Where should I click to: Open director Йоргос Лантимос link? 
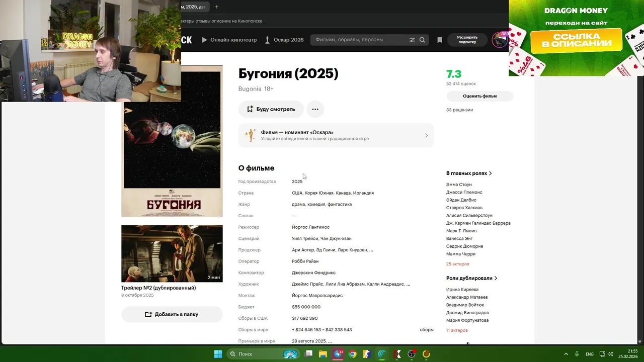(310, 227)
